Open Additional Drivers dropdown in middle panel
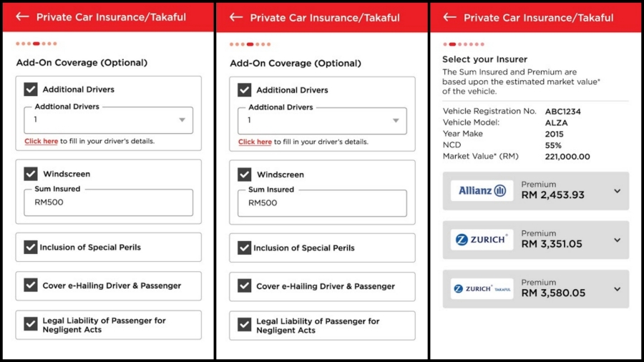 322,121
